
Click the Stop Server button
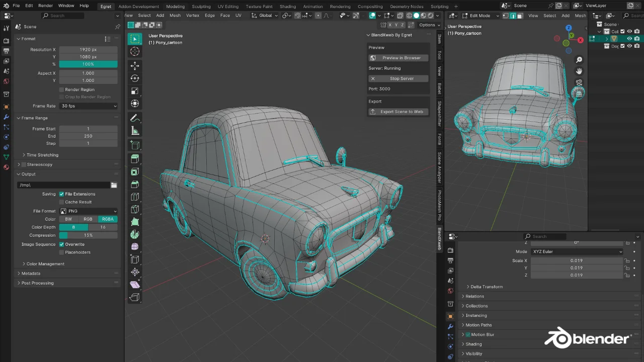pyautogui.click(x=398, y=78)
